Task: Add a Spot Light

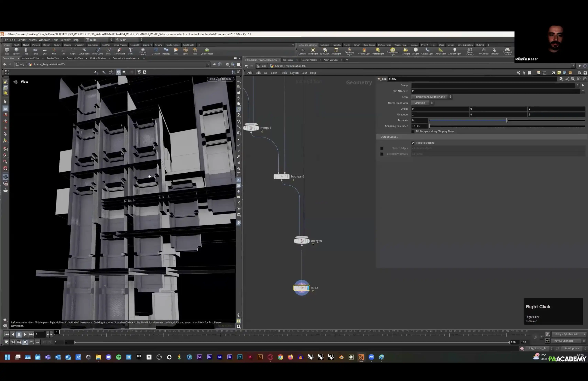Action: 325,51
